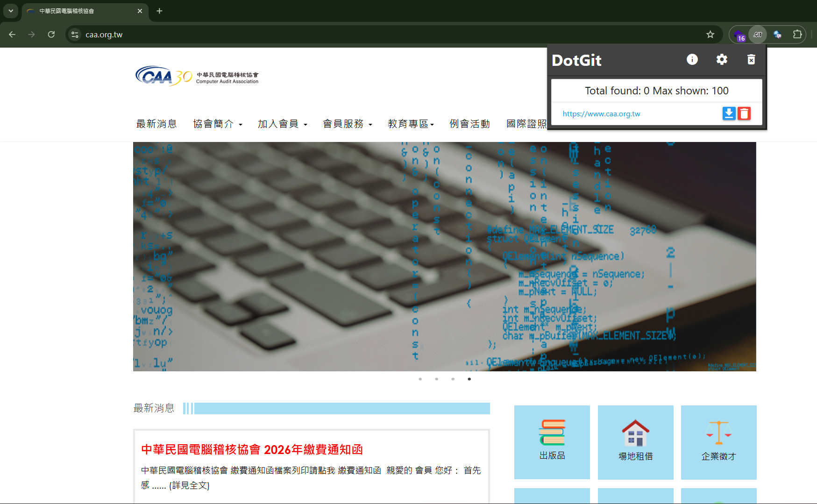Clear the DotGit list with the header trash icon
This screenshot has width=817, height=504.
pyautogui.click(x=751, y=59)
